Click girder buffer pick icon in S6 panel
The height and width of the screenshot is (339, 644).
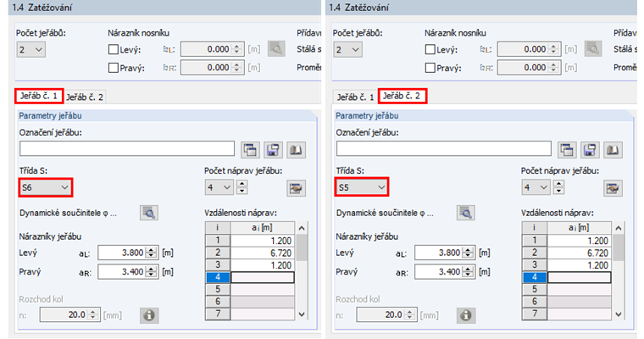(276, 49)
